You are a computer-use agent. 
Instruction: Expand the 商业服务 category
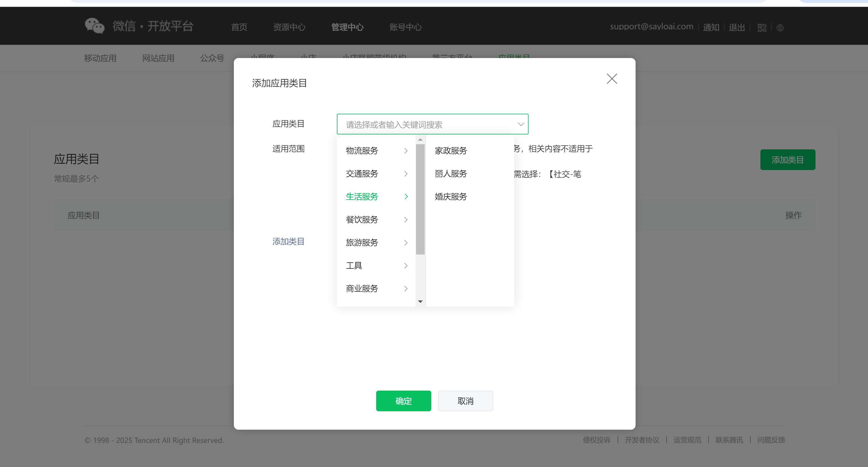pos(377,289)
